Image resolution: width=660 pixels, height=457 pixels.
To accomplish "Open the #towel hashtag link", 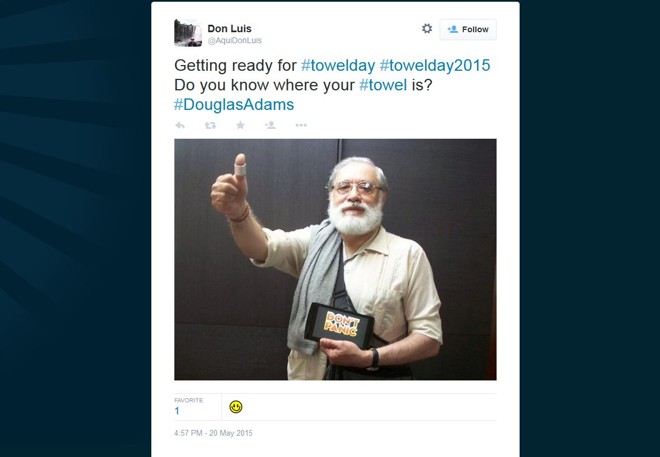I will coord(383,85).
